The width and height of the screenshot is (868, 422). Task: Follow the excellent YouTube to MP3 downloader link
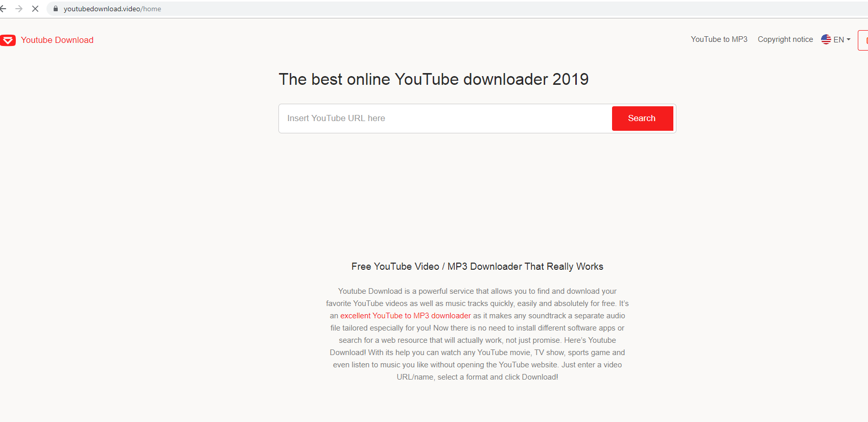[x=405, y=316]
